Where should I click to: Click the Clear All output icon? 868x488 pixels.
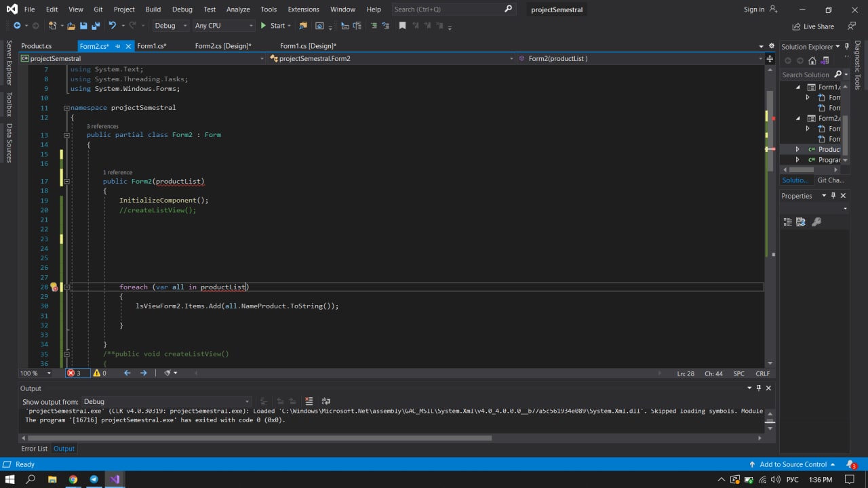click(309, 401)
